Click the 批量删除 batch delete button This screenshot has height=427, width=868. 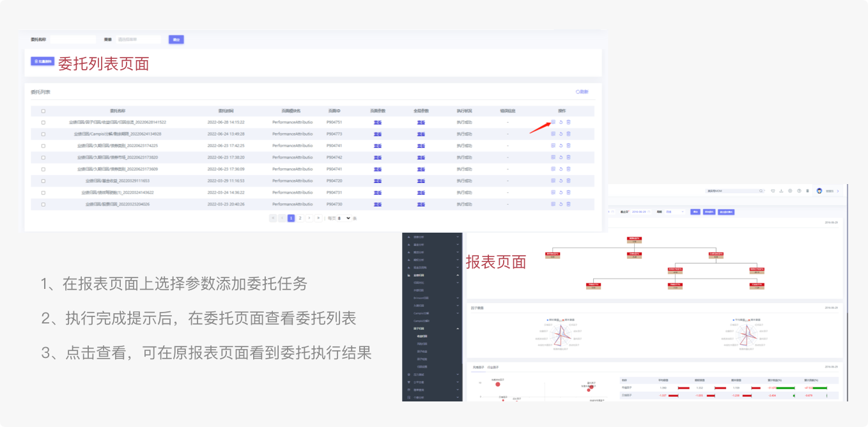coord(42,61)
